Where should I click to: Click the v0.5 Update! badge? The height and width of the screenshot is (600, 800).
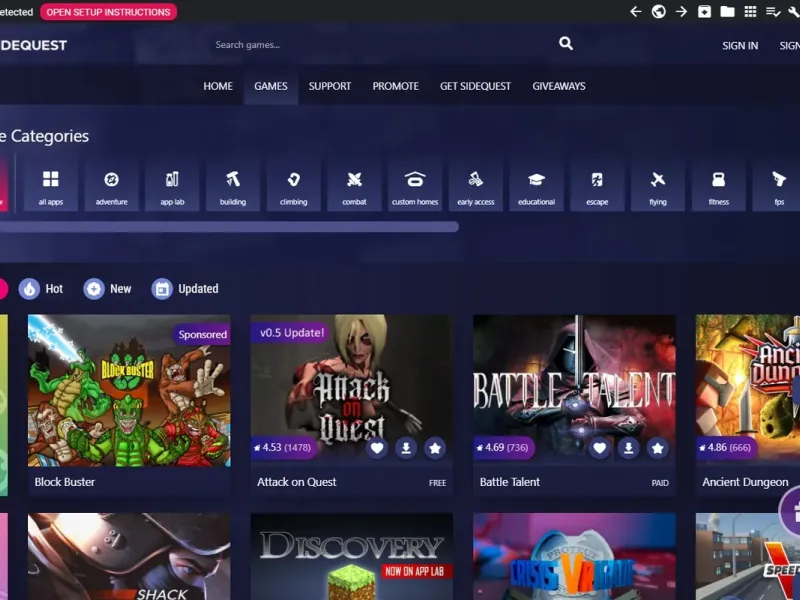[290, 333]
